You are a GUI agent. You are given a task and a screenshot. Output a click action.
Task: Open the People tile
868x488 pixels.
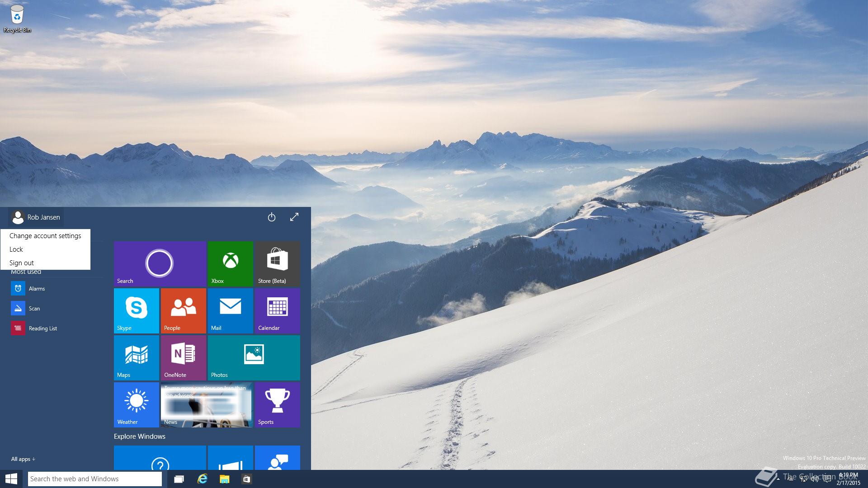184,311
